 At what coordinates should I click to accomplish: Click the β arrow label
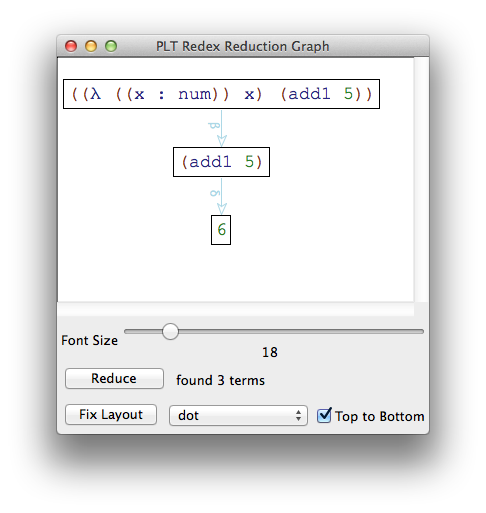click(214, 126)
